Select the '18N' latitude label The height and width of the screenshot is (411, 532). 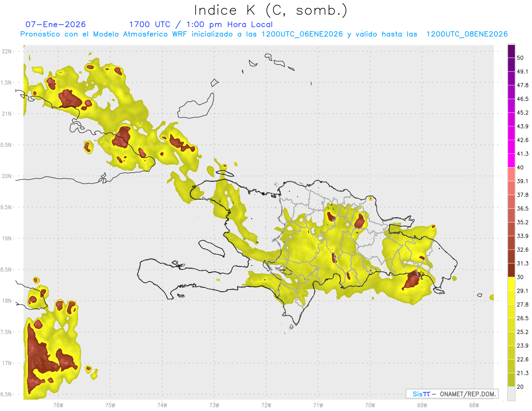click(7, 301)
